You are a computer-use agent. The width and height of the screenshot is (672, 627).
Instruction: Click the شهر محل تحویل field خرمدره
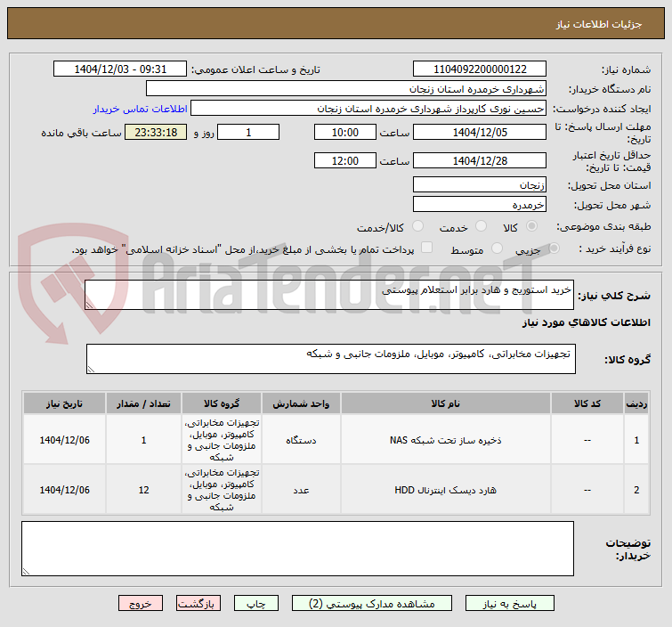[480, 204]
